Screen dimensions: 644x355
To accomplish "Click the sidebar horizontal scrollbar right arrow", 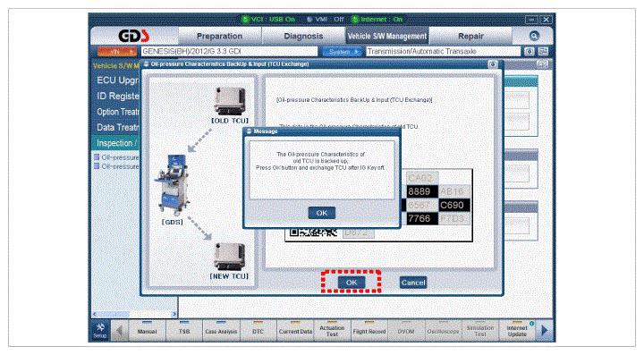I will pyautogui.click(x=174, y=314).
